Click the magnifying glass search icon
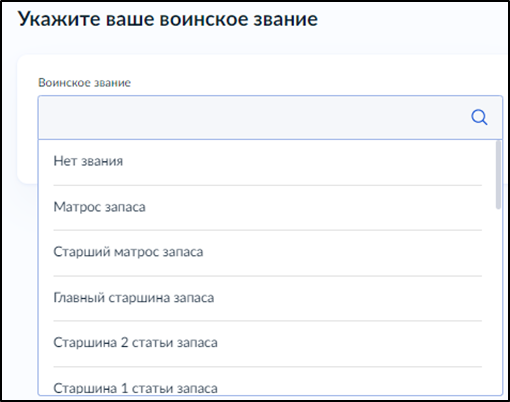Screen dimensions: 510x402 [479, 117]
